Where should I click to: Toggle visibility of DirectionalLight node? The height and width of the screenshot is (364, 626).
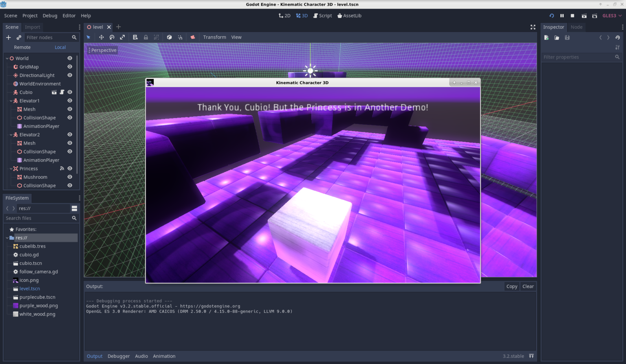pyautogui.click(x=70, y=75)
